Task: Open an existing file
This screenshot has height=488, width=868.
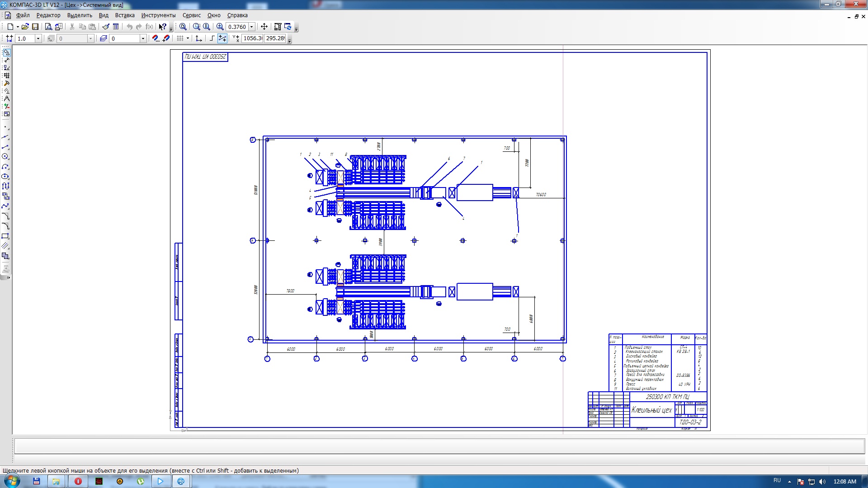Action: 25,27
